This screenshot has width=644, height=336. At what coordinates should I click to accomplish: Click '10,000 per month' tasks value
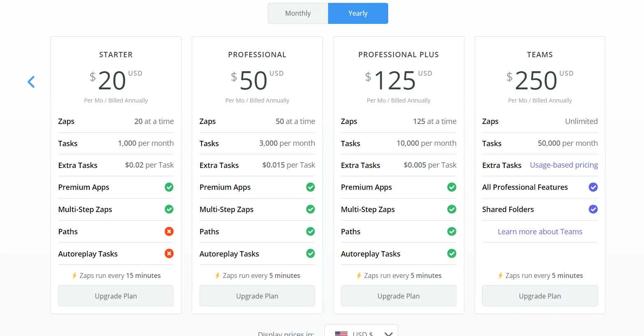[426, 143]
